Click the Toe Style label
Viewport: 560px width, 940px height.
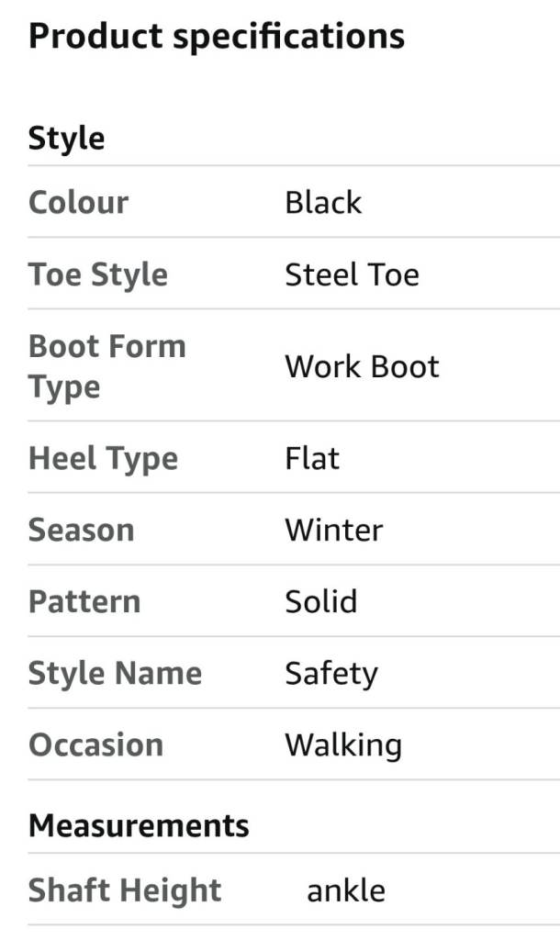[x=98, y=274]
